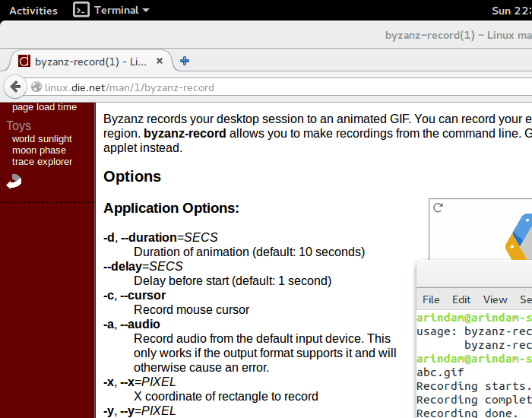Click the Terminal app icon in top bar

click(x=81, y=10)
